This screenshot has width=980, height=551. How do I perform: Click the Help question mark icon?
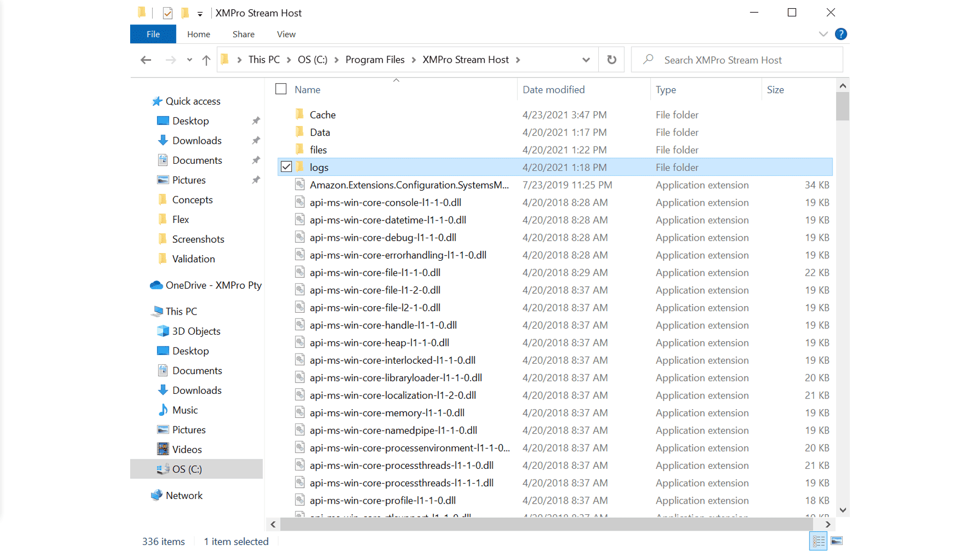841,34
